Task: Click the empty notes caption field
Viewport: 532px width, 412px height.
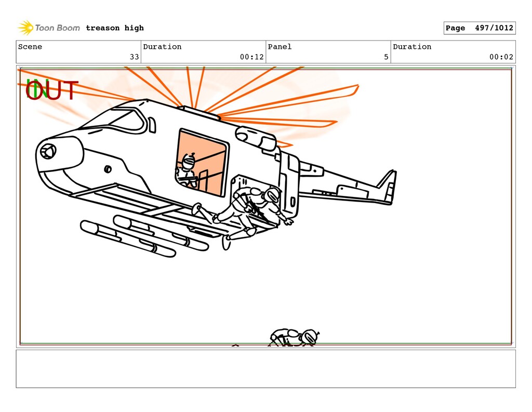Action: 265,369
